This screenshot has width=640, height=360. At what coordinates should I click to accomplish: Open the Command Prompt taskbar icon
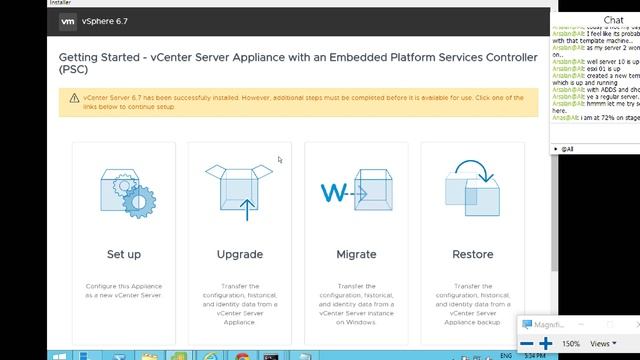point(271,356)
